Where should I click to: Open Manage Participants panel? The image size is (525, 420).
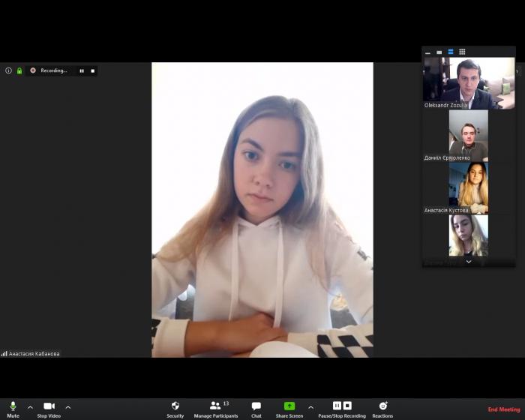216,406
